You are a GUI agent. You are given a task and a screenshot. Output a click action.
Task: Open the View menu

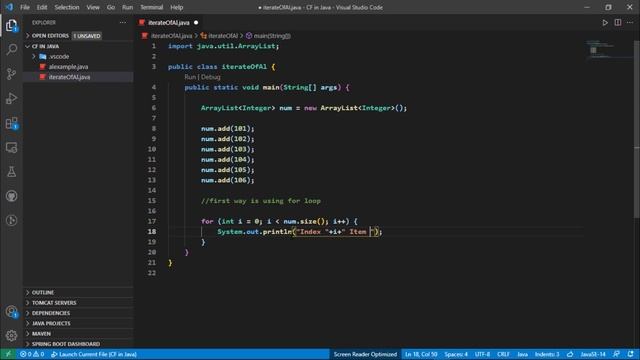tap(93, 7)
